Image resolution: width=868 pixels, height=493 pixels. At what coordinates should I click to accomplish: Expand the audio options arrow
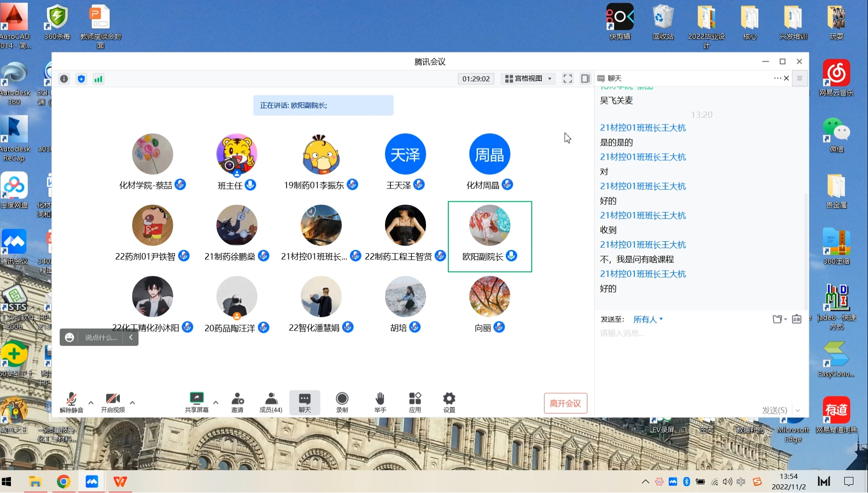91,403
